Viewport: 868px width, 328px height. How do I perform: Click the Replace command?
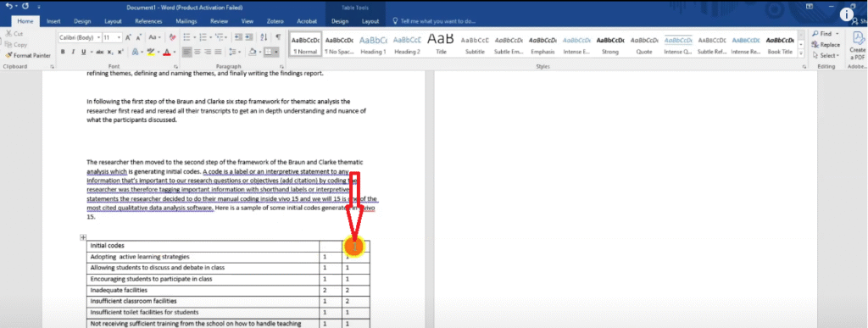(x=826, y=45)
